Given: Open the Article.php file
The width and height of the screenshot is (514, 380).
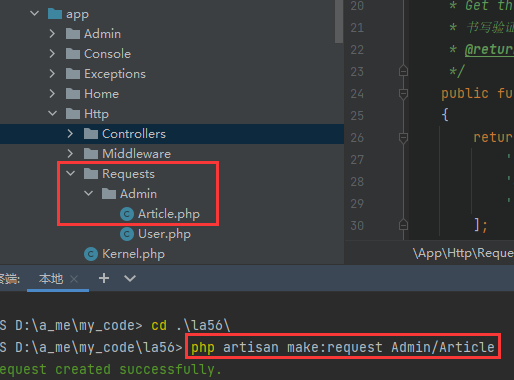Looking at the screenshot, I should click(x=169, y=214).
